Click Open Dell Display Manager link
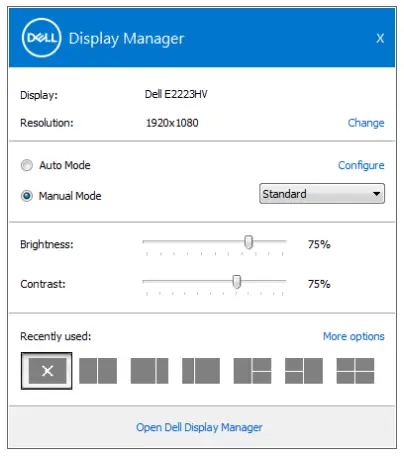The height and width of the screenshot is (457, 404). click(x=199, y=427)
